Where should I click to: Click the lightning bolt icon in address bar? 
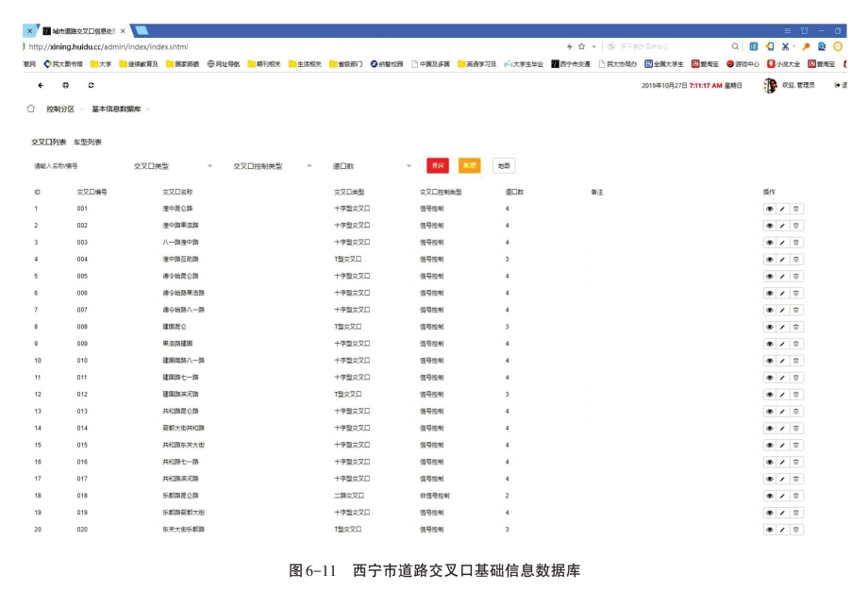(569, 46)
